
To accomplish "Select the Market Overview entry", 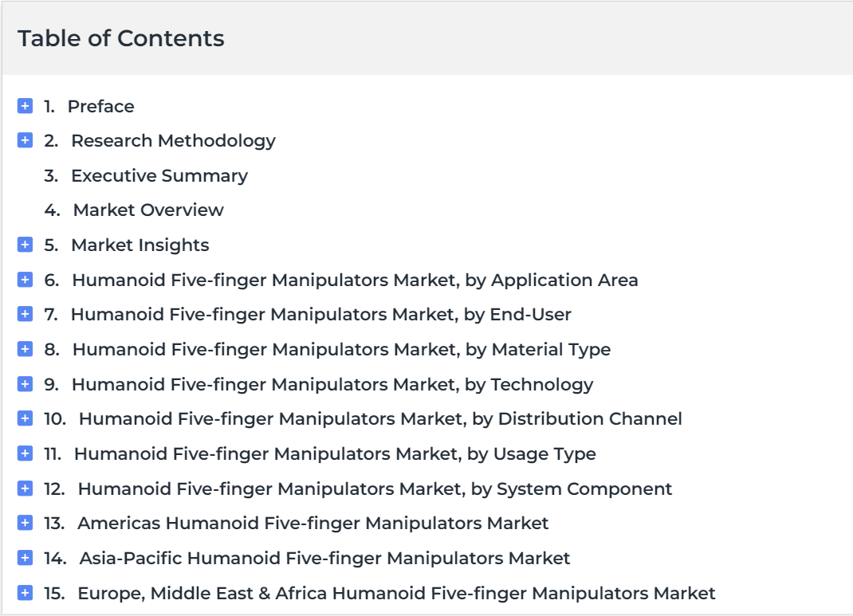I will 148,210.
